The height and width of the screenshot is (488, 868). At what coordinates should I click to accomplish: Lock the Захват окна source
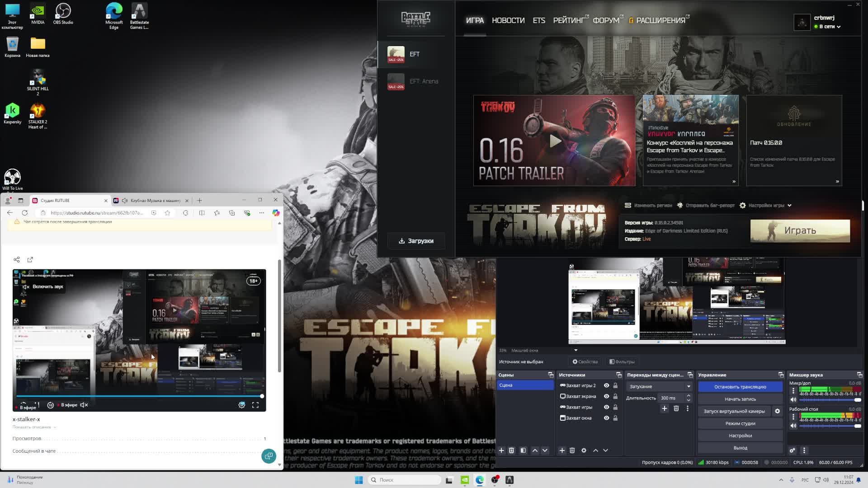coord(615,418)
